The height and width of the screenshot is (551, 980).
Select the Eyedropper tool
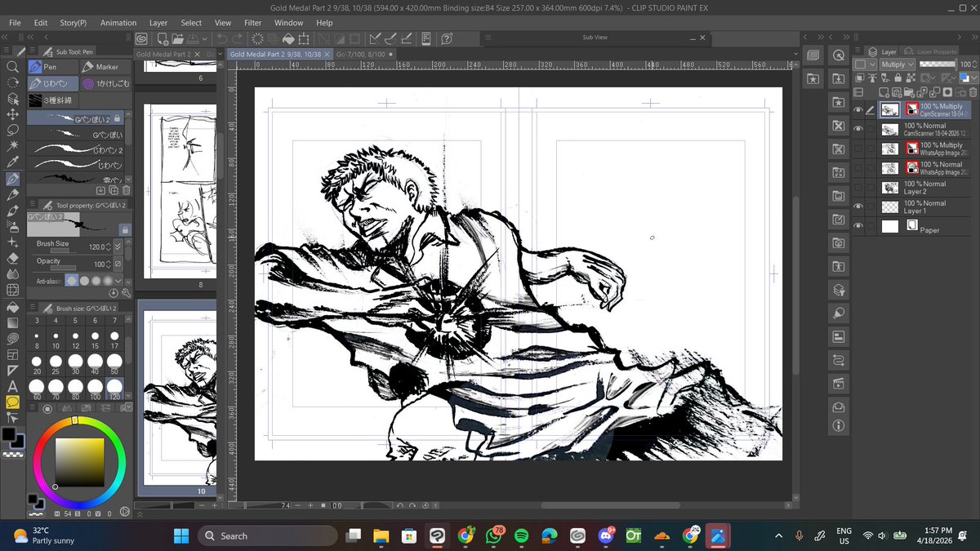pos(12,162)
